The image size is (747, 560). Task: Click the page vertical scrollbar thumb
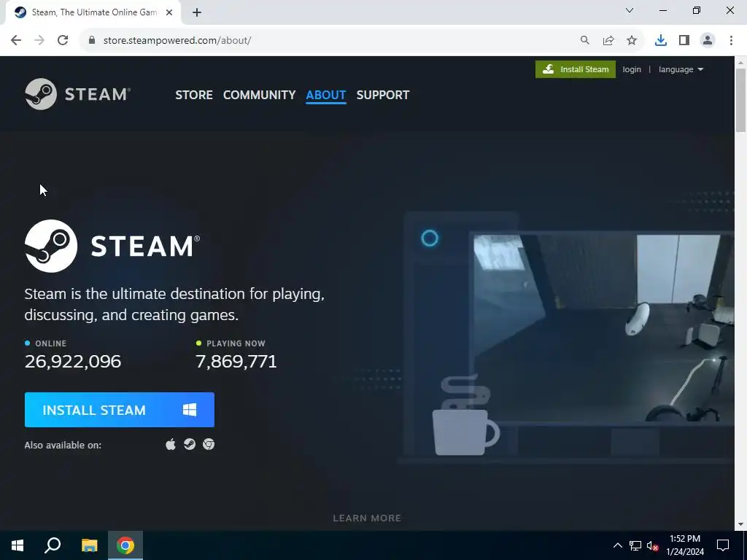[x=740, y=101]
